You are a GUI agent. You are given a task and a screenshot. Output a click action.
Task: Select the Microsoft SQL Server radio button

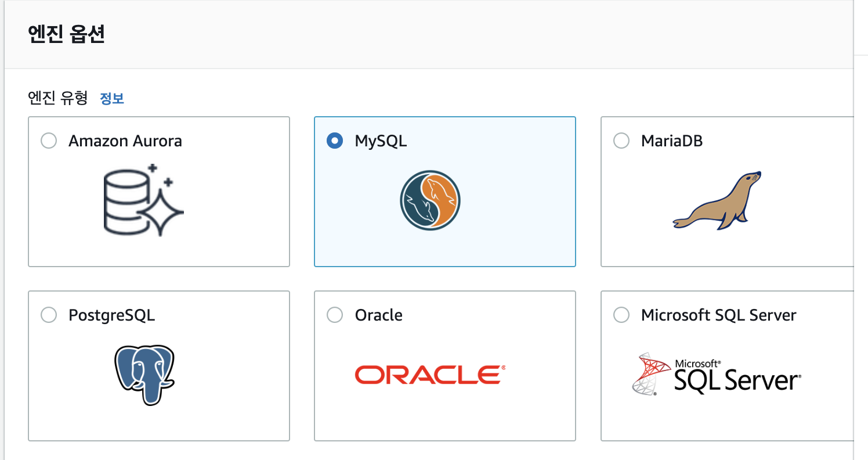click(x=621, y=315)
